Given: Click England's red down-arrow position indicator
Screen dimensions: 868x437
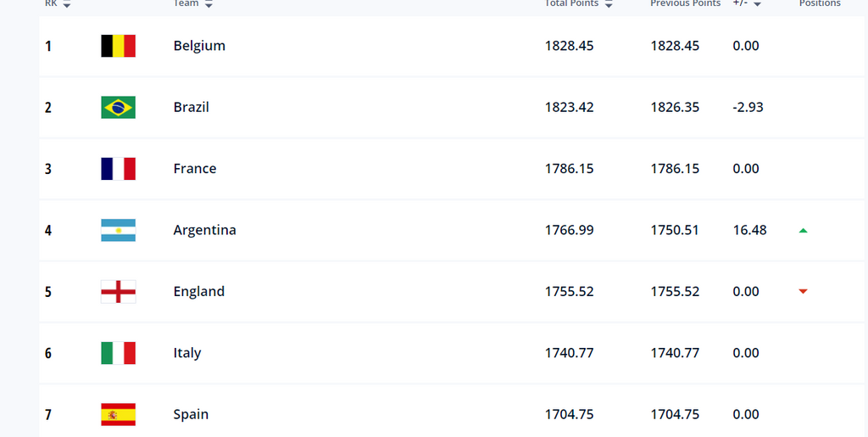Looking at the screenshot, I should pyautogui.click(x=803, y=292).
